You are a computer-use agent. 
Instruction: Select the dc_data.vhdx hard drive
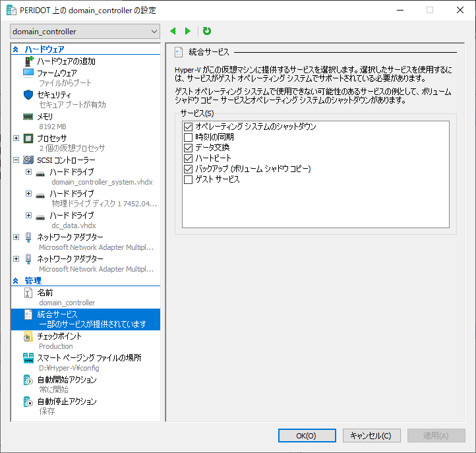71,216
